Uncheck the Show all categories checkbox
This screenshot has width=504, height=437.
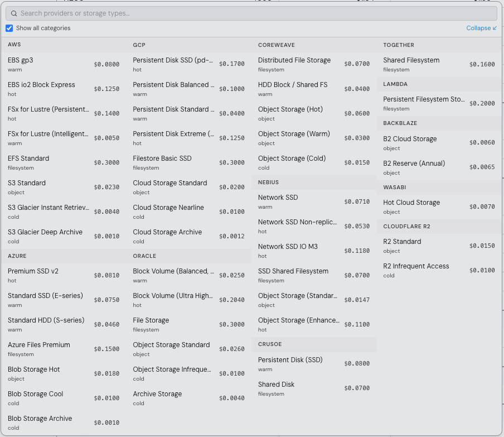[9, 28]
